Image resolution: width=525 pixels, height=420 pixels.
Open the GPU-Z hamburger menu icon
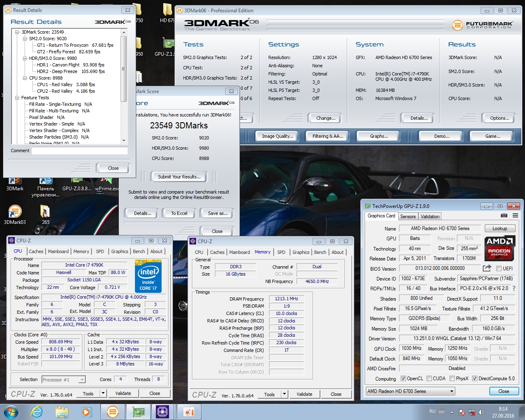point(515,215)
